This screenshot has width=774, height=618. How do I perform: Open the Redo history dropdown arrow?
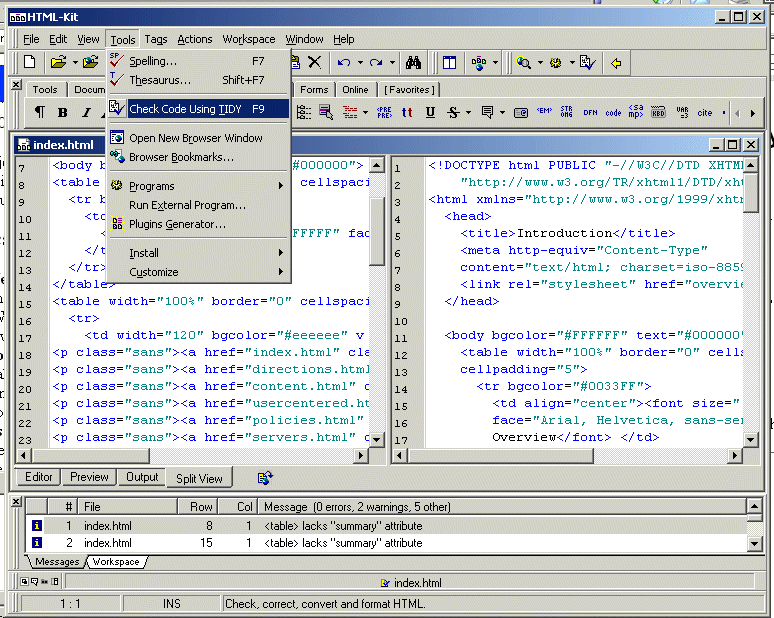click(x=392, y=63)
